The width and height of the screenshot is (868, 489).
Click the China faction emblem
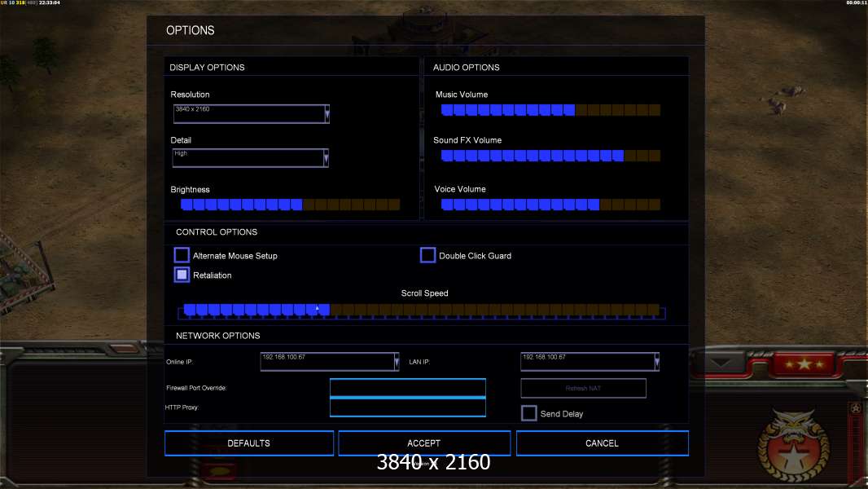coord(794,446)
